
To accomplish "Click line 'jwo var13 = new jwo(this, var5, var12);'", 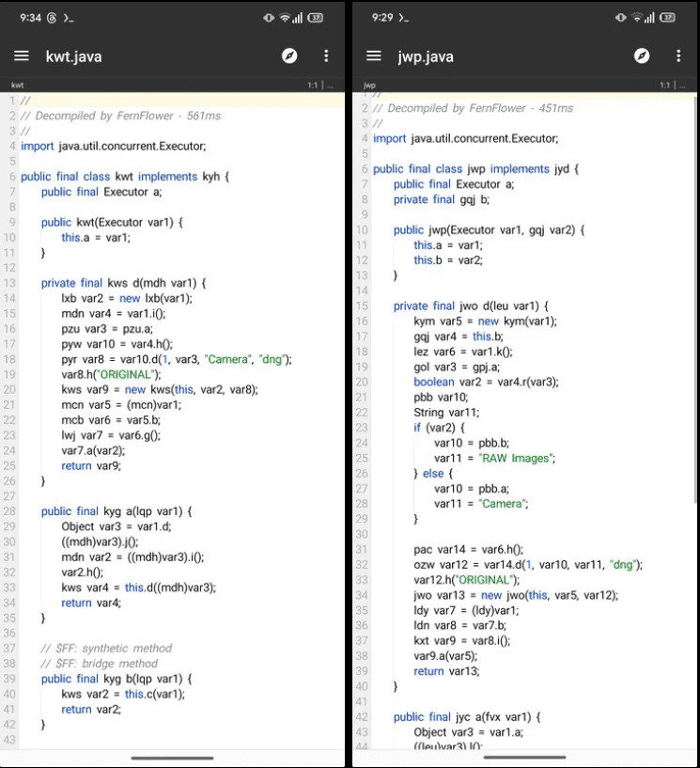I will [516, 595].
